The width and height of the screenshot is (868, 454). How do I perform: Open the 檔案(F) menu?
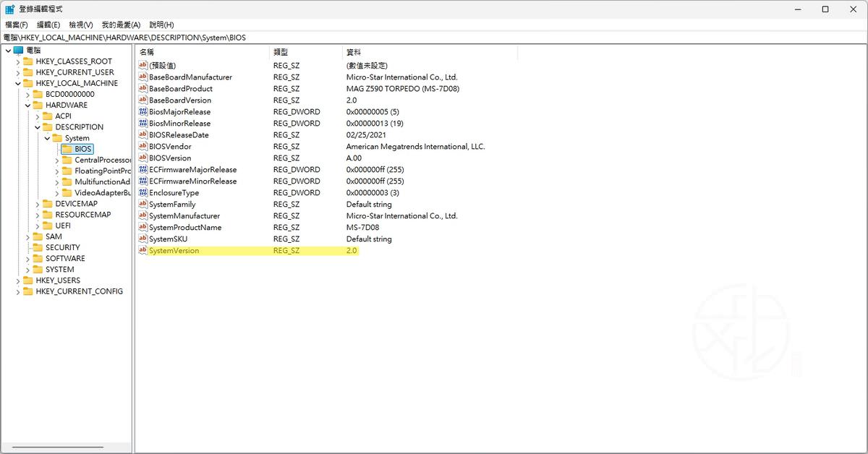(16, 25)
